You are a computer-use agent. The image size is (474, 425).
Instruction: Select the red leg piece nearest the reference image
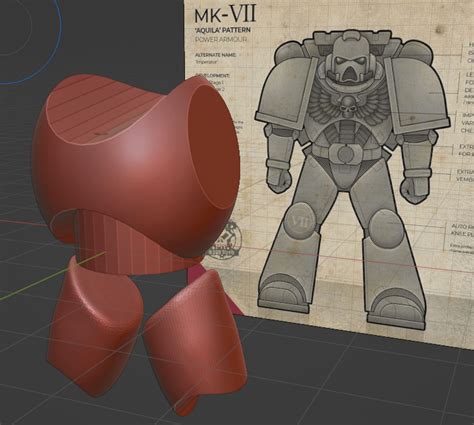197,343
